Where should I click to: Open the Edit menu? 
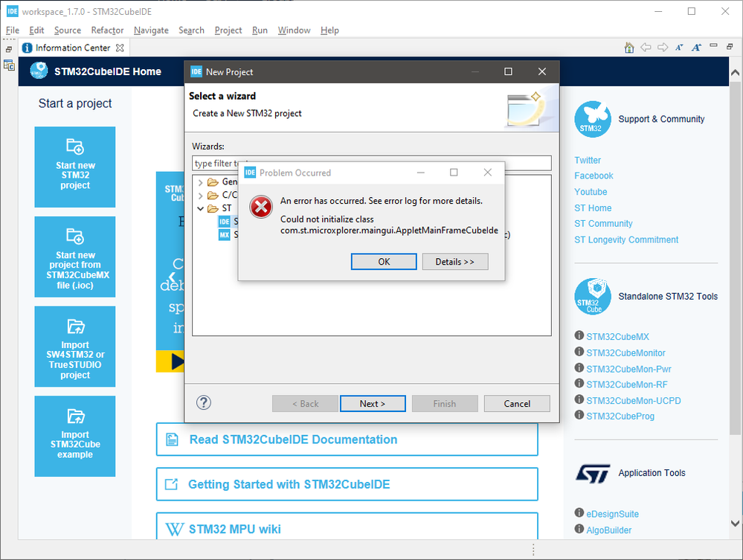pyautogui.click(x=36, y=30)
